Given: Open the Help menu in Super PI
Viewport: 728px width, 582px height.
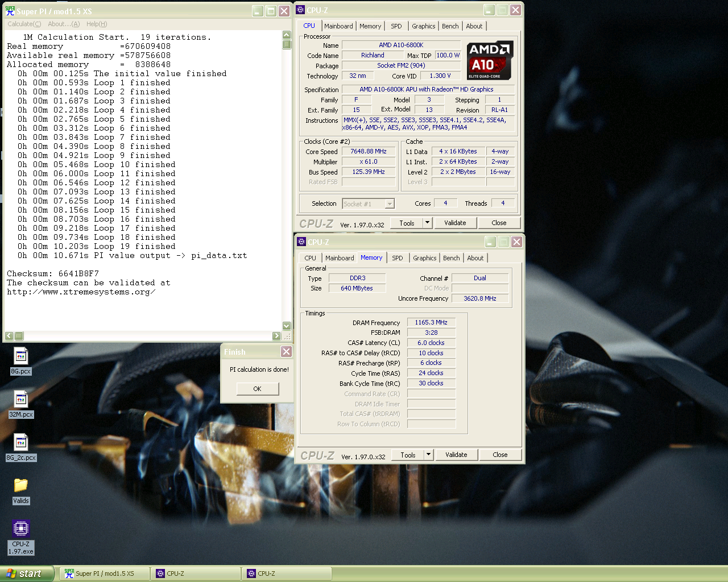Looking at the screenshot, I should tap(97, 24).
